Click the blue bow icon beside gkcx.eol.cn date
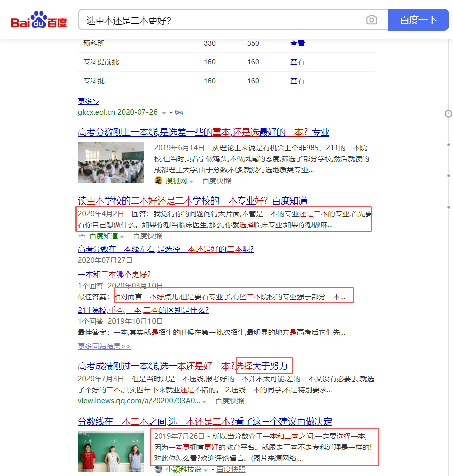The image size is (453, 476). (179, 112)
